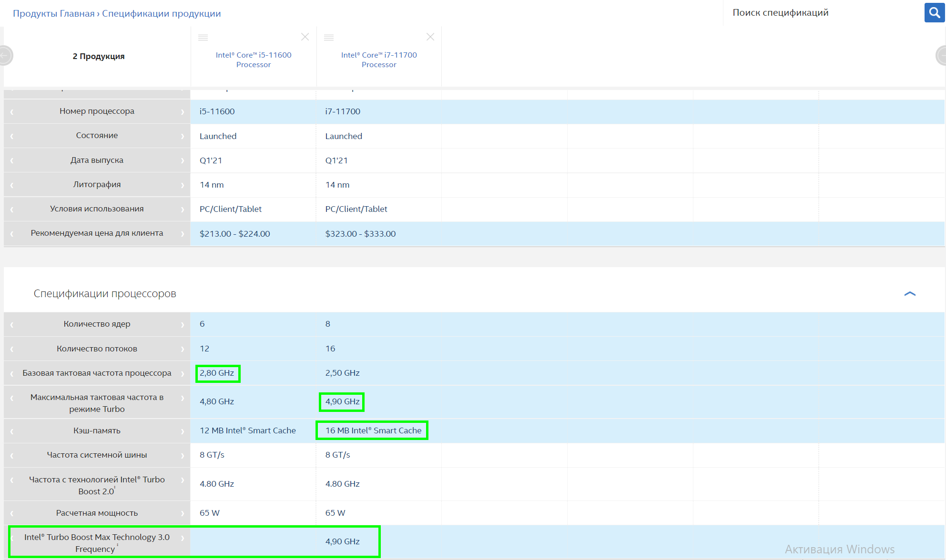Click drag handle above i7-11700 Processor
The width and height of the screenshot is (946, 560).
click(x=329, y=37)
